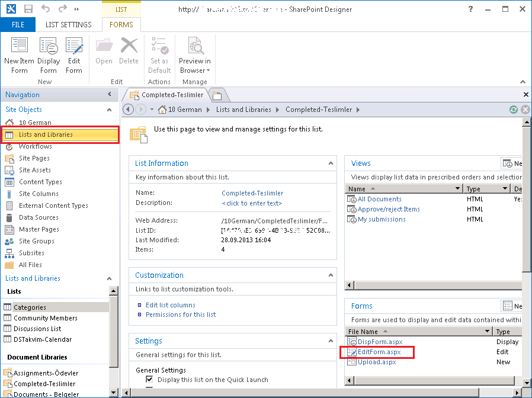Open DispForm.aspx in Forms
Screen dimensions: 532x398
380,342
